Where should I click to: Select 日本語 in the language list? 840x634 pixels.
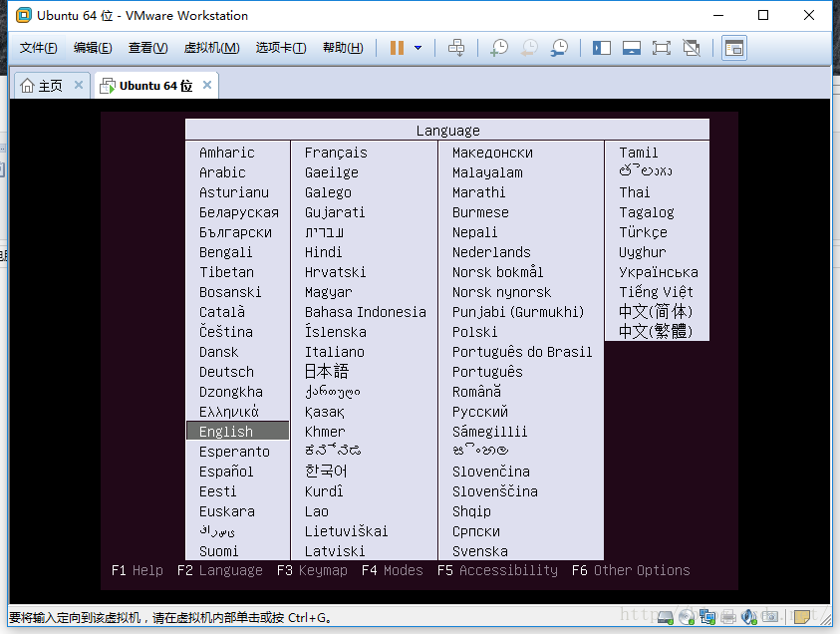[326, 371]
